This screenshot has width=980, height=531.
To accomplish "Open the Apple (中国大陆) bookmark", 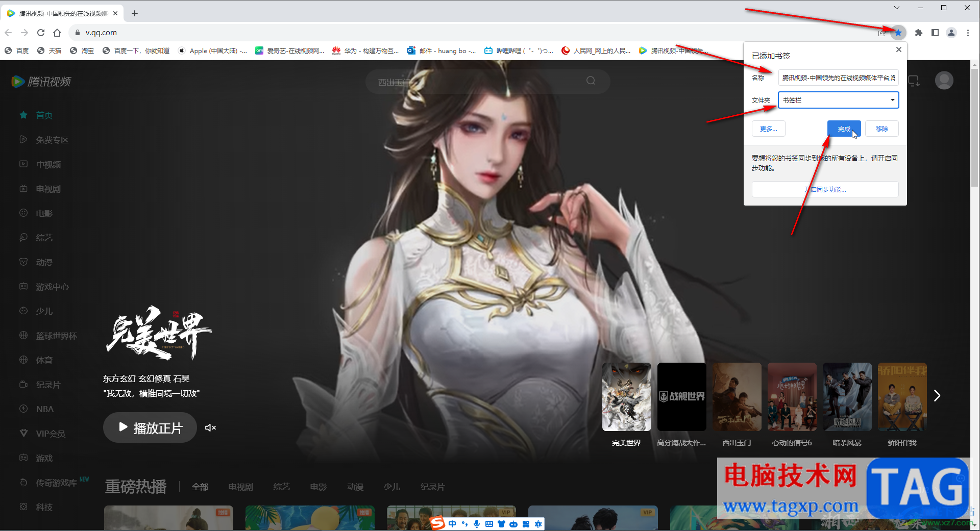I will (x=213, y=50).
